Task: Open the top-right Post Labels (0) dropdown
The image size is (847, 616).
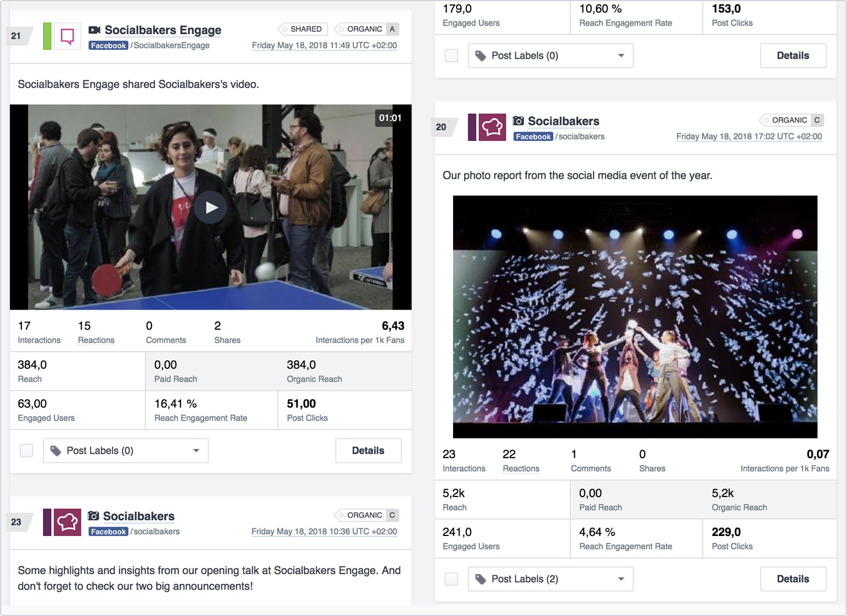Action: coord(551,56)
